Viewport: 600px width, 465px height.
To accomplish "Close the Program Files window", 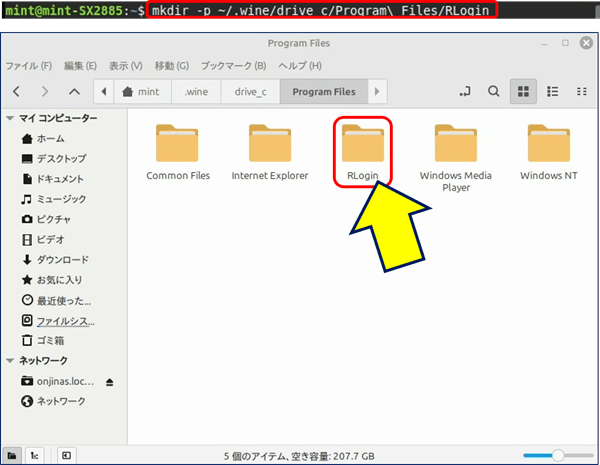I will (x=586, y=43).
